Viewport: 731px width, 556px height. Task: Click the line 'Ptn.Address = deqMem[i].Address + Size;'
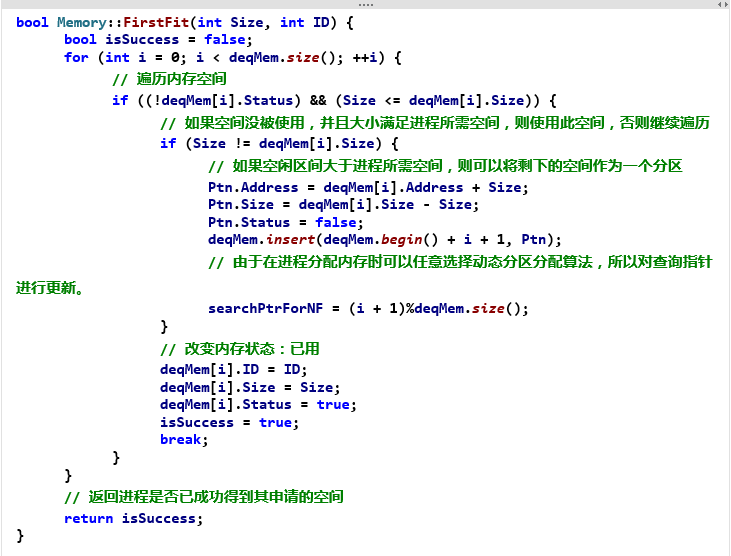point(368,187)
